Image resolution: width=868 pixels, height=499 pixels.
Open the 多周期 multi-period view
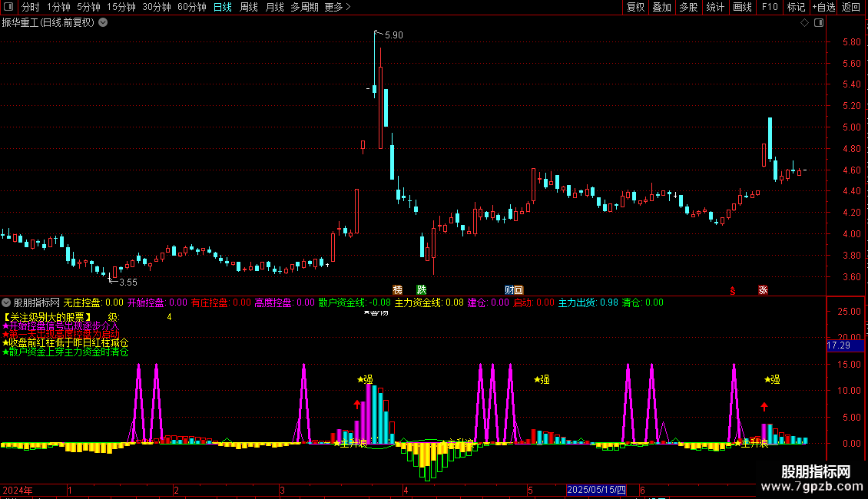click(304, 7)
